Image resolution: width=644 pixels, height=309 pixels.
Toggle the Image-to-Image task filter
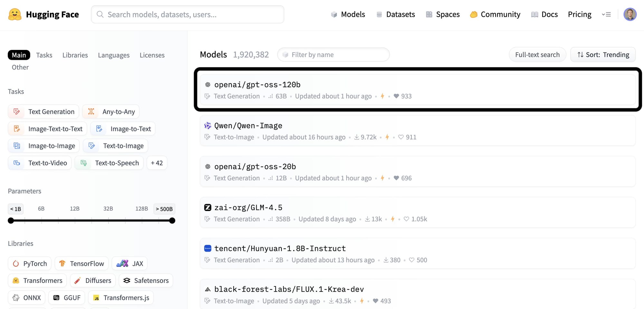[x=44, y=146]
